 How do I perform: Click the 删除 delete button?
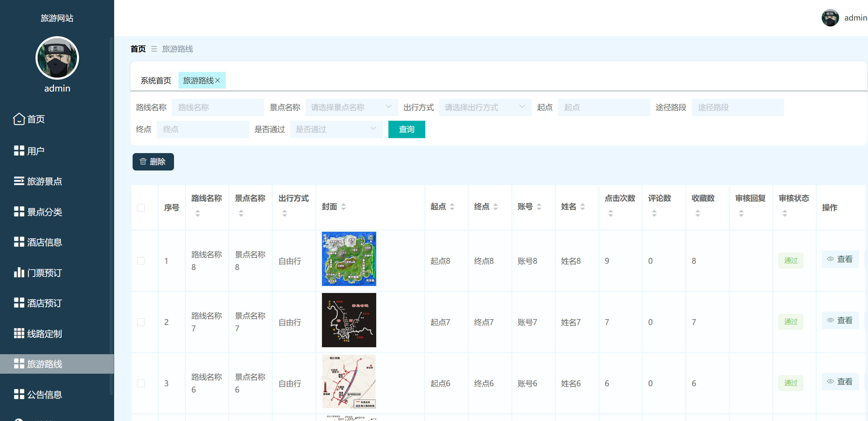pyautogui.click(x=153, y=162)
